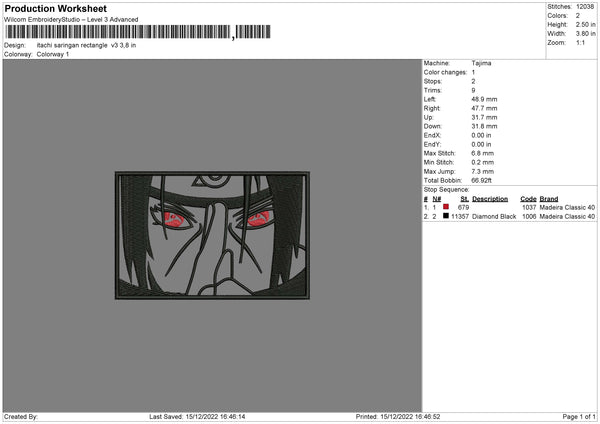Image resolution: width=600 pixels, height=424 pixels.
Task: Click the Up value 31.7 mm
Action: point(484,117)
